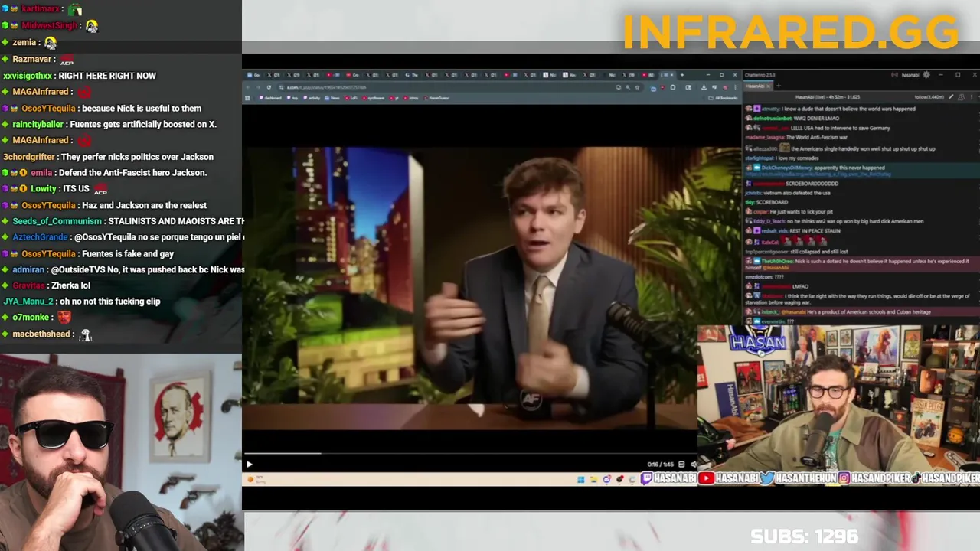
Task: Close the HasanAbi Chatterino tab
Action: point(768,86)
